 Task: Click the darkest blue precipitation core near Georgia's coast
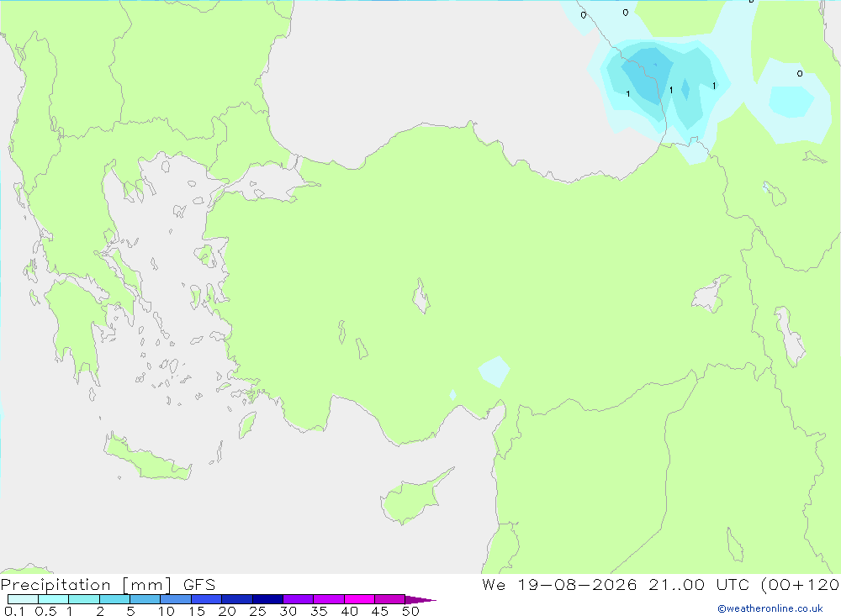[x=648, y=75]
